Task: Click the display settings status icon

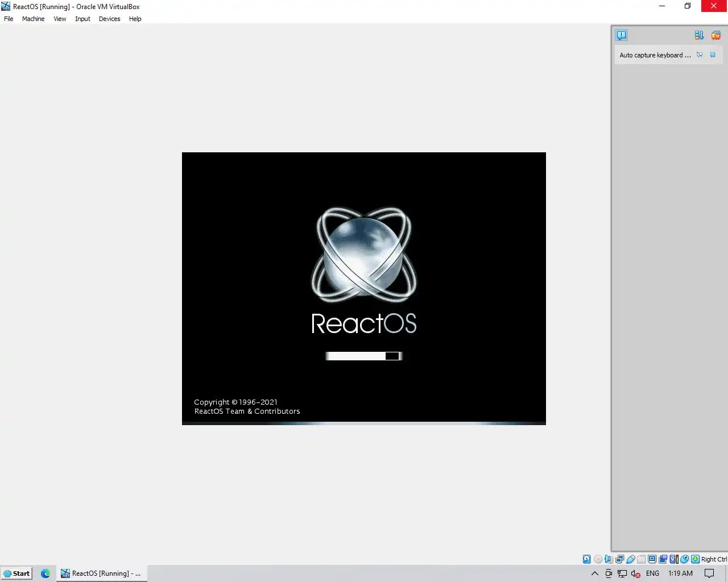Action: point(652,559)
